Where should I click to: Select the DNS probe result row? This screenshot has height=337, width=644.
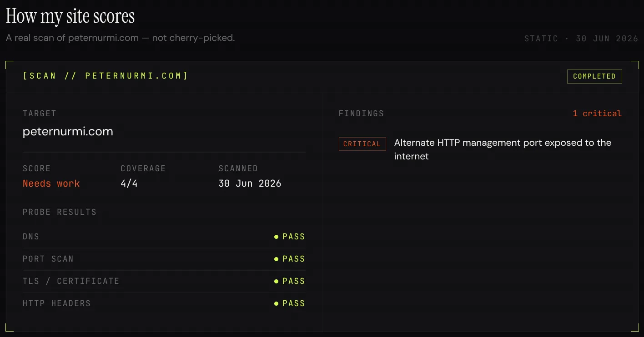point(164,237)
